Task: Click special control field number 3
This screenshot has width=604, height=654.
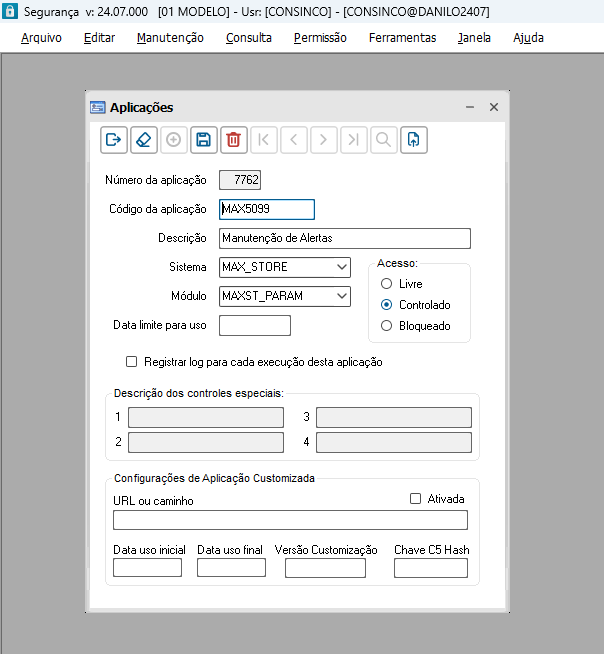Action: click(x=394, y=418)
